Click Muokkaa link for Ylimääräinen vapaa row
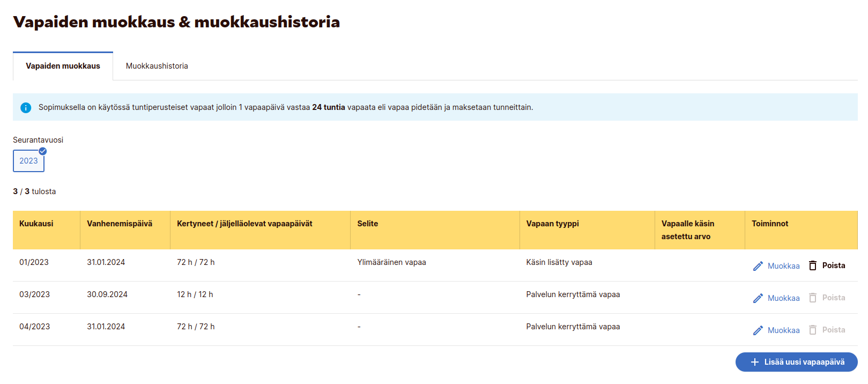 coord(783,266)
